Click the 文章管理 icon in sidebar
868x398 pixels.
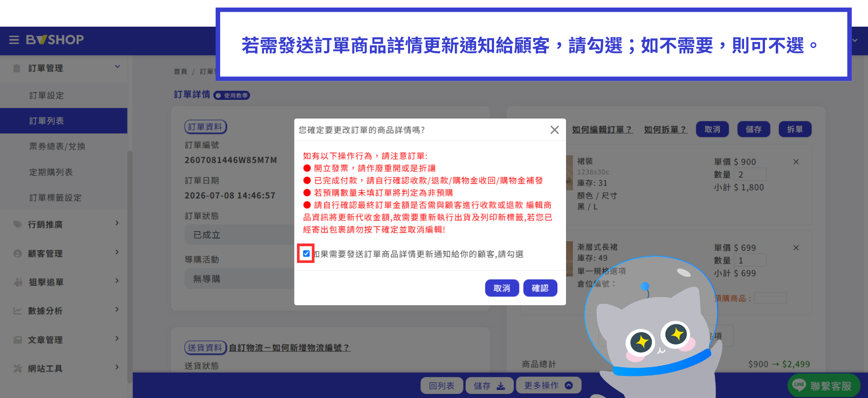pos(18,340)
